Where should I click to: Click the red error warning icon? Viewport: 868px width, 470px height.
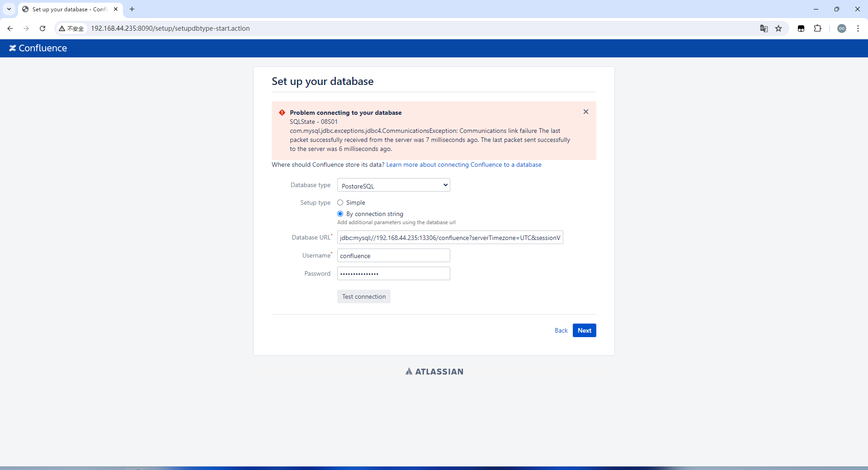pos(282,113)
